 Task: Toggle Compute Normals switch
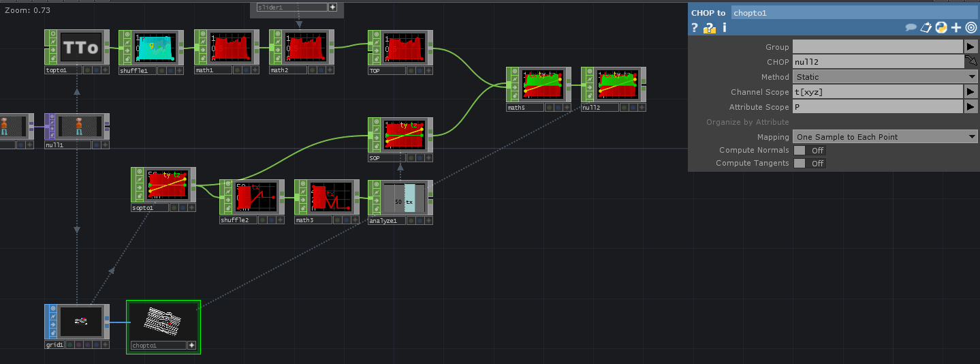[810, 151]
